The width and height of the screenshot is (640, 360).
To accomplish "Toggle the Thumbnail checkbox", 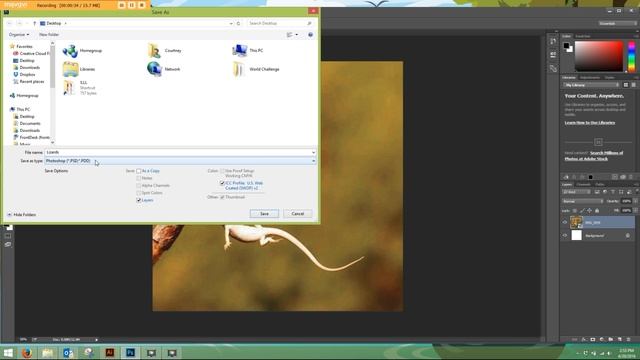I will (x=222, y=197).
